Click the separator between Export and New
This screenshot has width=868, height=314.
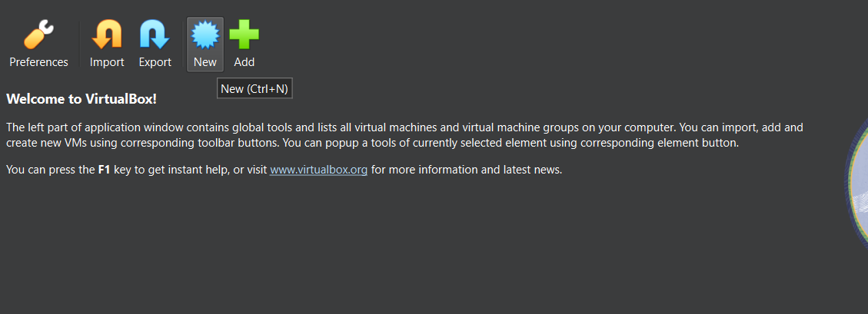183,45
